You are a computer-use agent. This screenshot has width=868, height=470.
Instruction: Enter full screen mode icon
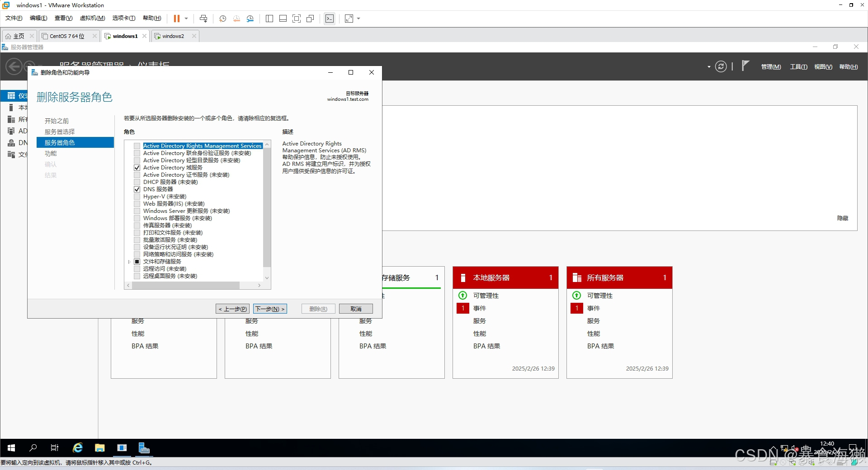pyautogui.click(x=297, y=19)
